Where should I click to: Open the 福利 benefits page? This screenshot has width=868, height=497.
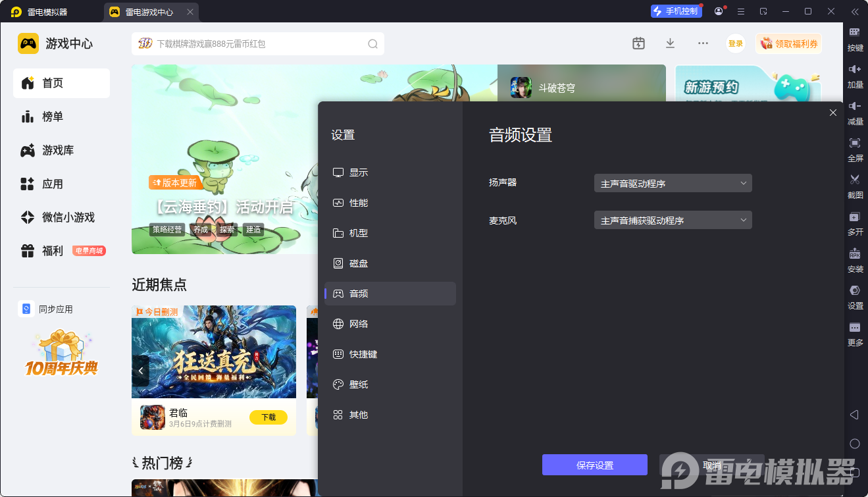coord(61,251)
